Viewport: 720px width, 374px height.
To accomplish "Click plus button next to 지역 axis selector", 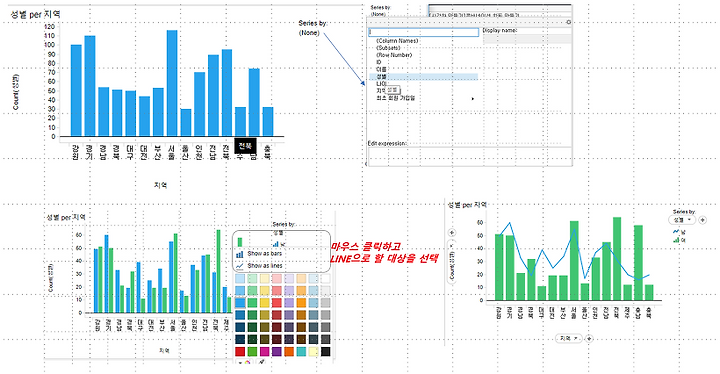I will click(x=589, y=339).
